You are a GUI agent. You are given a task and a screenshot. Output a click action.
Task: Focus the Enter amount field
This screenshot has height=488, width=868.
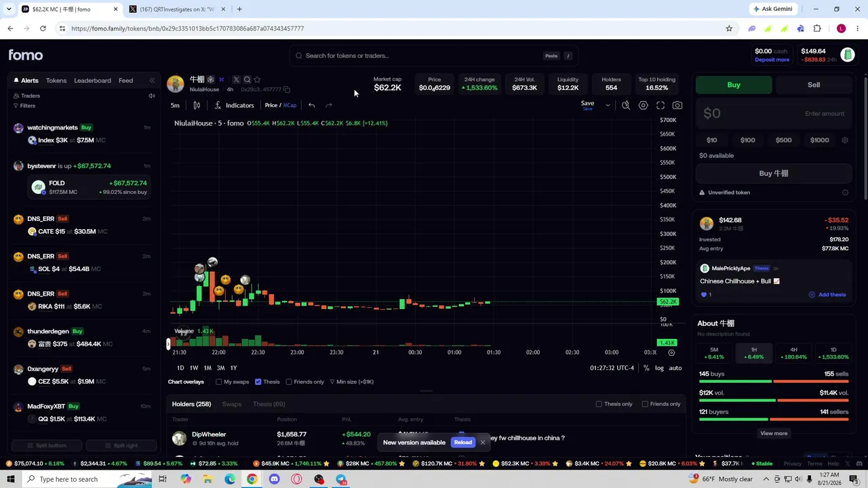774,114
